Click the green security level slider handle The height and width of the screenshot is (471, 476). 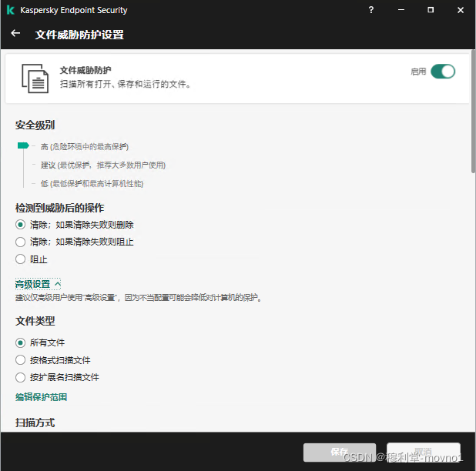(x=23, y=145)
